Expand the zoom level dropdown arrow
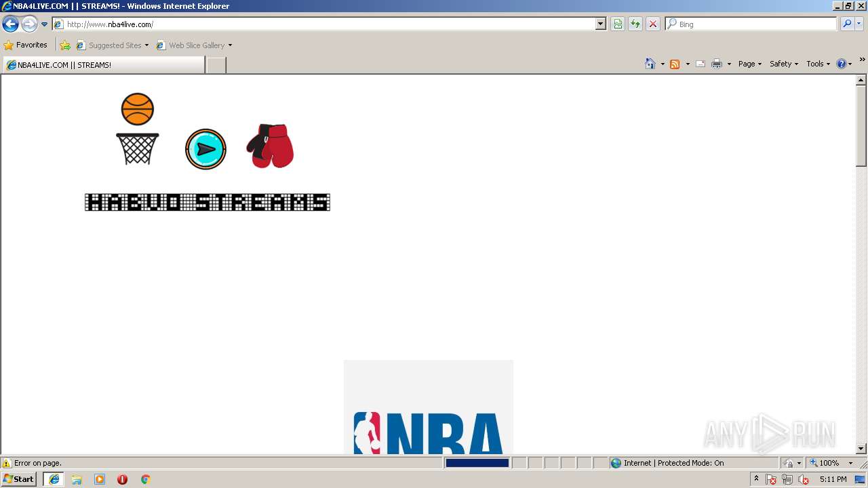 [x=850, y=463]
